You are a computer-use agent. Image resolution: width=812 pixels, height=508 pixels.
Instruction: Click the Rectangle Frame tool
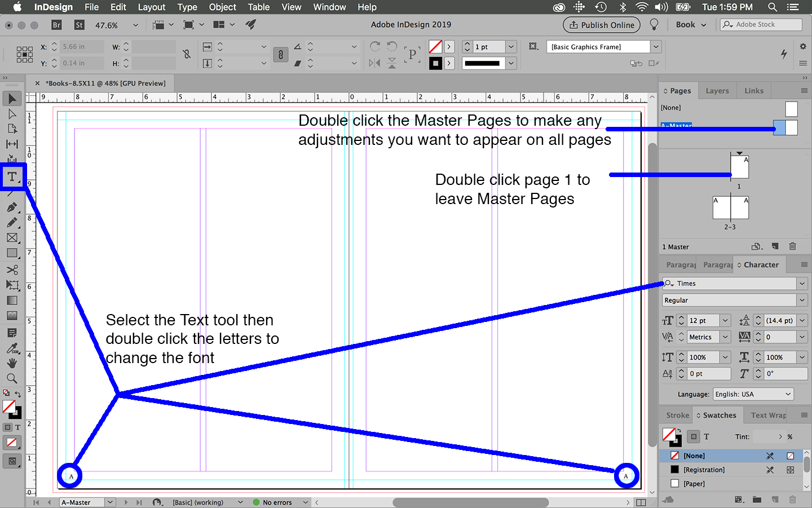click(12, 238)
